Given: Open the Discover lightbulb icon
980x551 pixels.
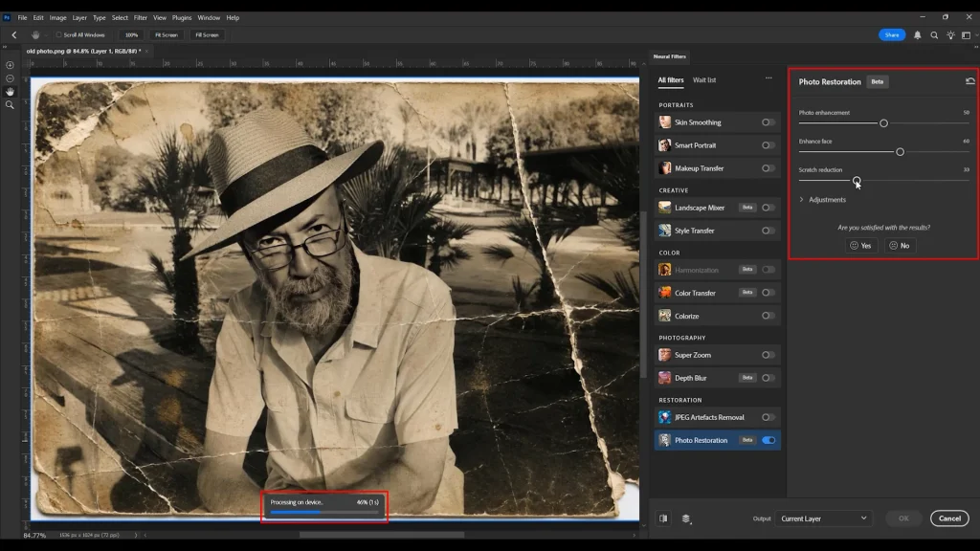Looking at the screenshot, I should tap(950, 35).
